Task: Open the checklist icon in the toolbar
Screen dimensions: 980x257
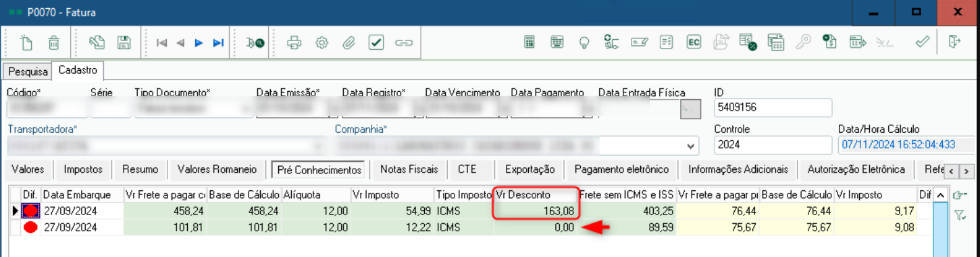Action: click(x=666, y=42)
